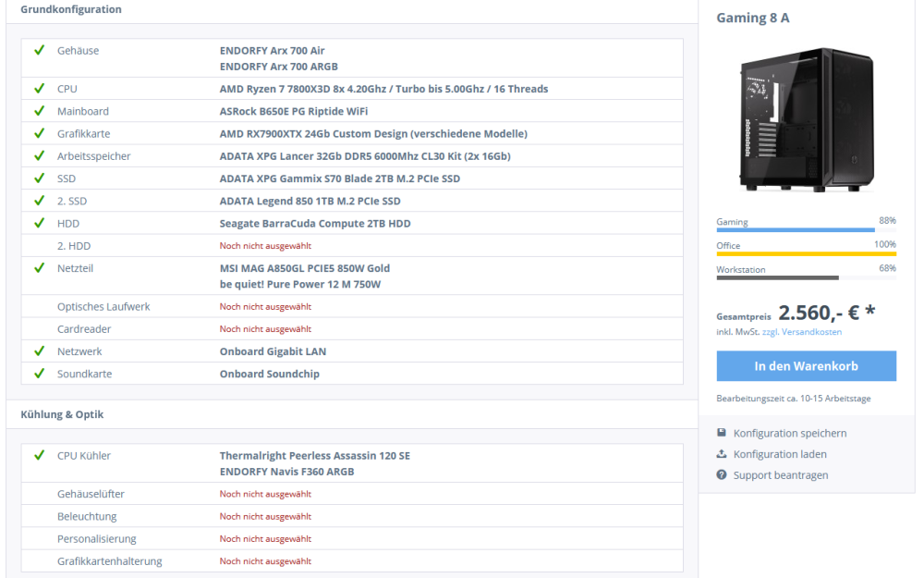Click the green checkmark next to CPU
This screenshot has width=924, height=578.
click(x=39, y=89)
